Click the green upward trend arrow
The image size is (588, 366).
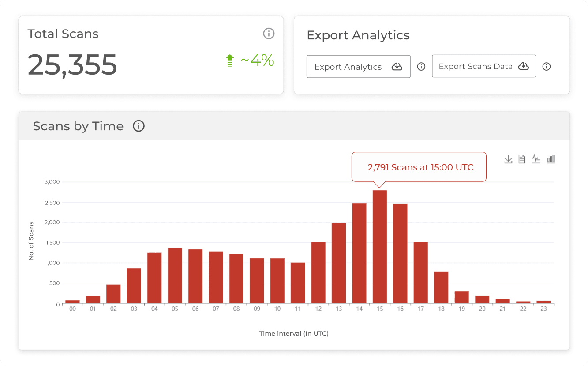(x=229, y=60)
